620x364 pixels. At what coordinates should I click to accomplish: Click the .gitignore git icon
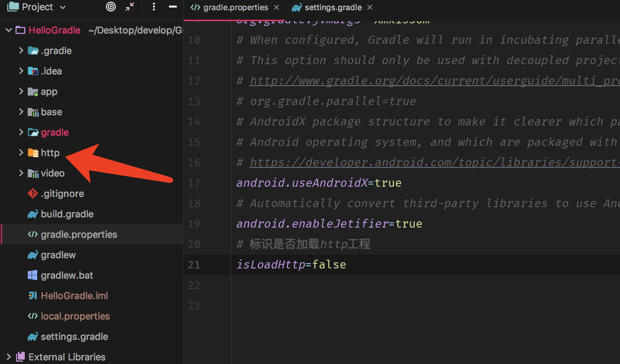point(33,193)
